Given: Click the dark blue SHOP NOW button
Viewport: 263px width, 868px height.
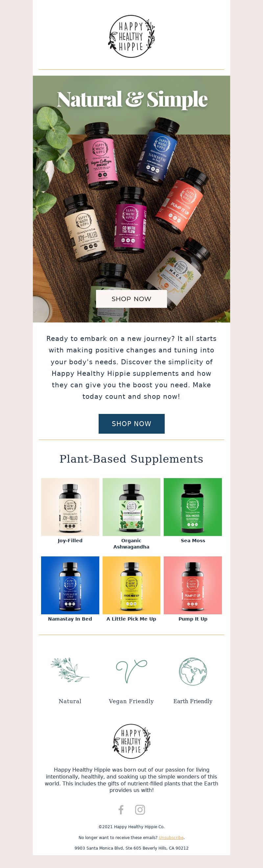Looking at the screenshot, I should point(131,423).
